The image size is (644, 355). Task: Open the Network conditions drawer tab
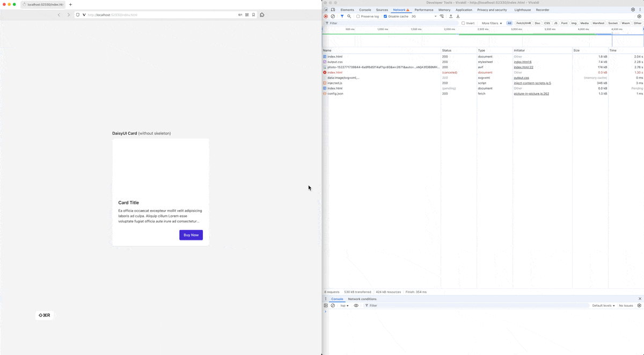coord(362,299)
